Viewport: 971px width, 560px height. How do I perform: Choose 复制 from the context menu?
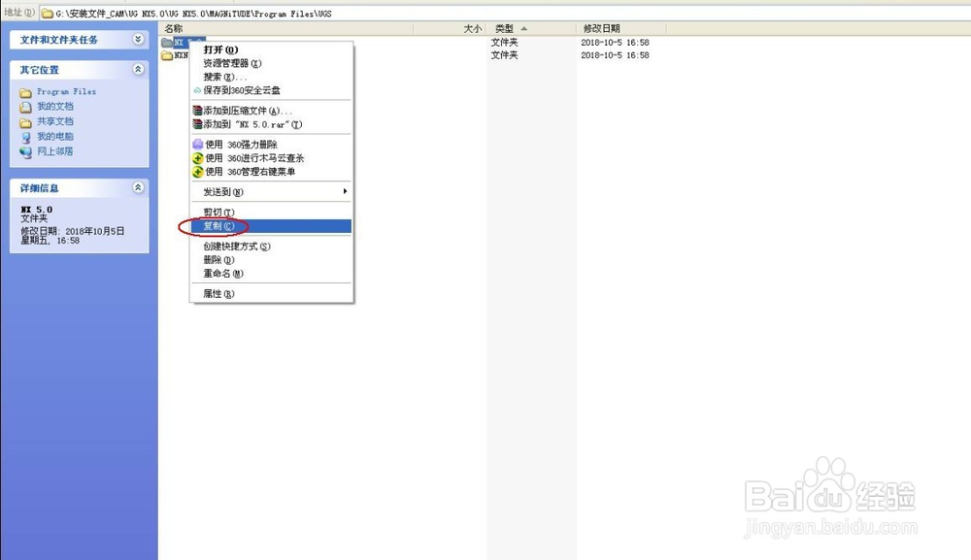pyautogui.click(x=221, y=226)
